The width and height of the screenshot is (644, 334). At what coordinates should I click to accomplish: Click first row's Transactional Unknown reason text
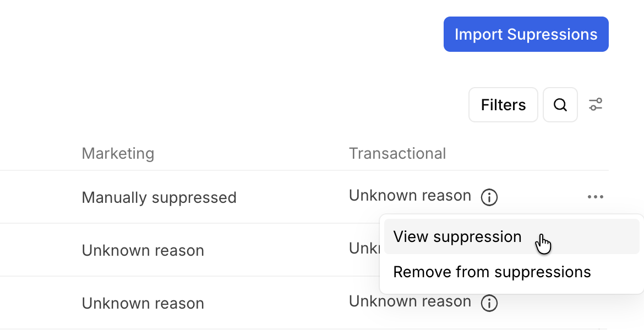click(410, 196)
